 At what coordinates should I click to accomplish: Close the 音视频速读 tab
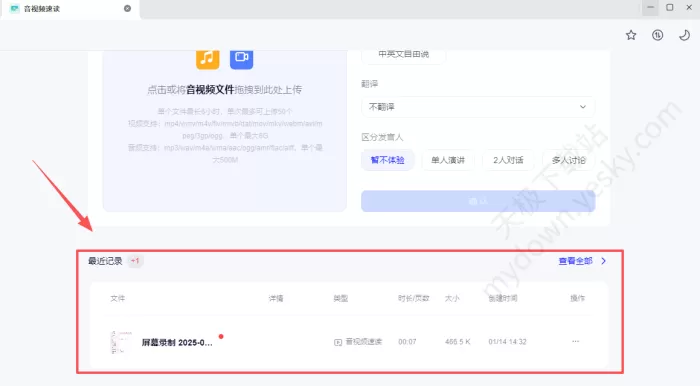[128, 8]
